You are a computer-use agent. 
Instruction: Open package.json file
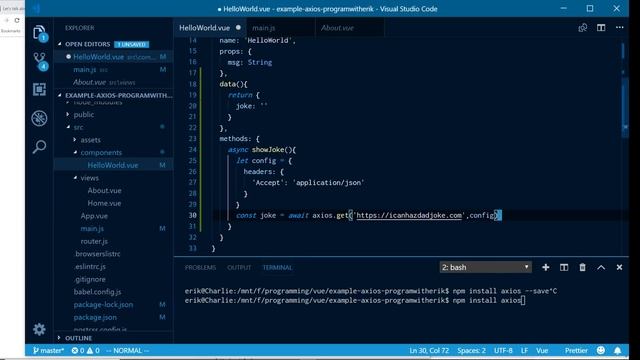click(x=95, y=317)
